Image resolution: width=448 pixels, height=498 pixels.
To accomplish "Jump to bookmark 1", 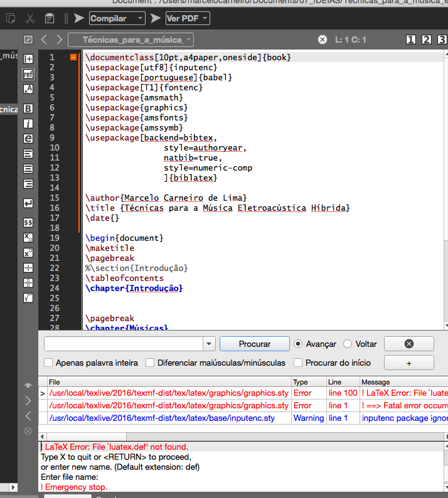I will click(411, 40).
